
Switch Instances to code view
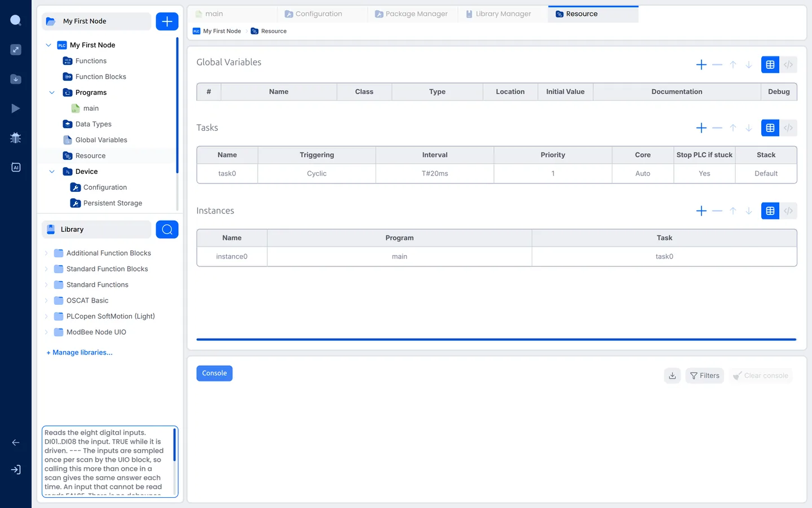click(788, 211)
